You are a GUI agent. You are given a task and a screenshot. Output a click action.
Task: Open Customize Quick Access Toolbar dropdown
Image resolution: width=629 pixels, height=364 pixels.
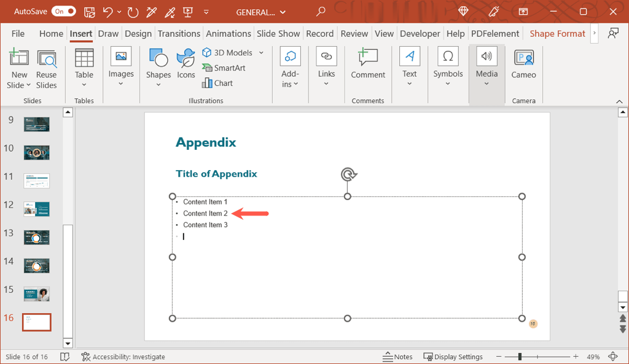tap(206, 12)
